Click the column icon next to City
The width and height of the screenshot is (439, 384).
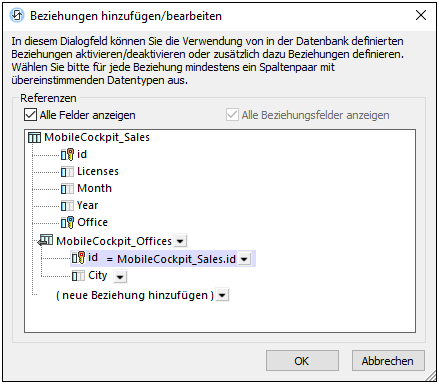coord(78,276)
